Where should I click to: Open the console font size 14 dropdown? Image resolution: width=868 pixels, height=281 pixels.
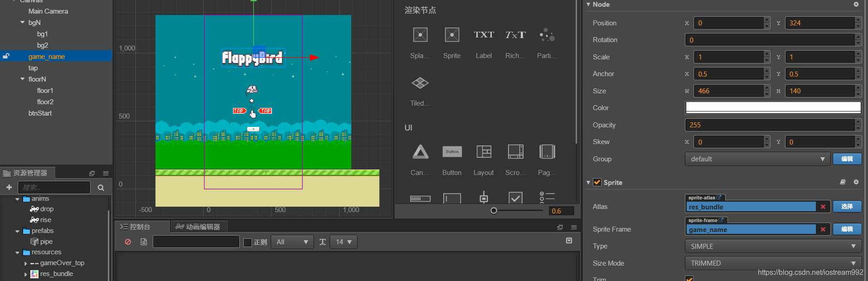pos(344,242)
